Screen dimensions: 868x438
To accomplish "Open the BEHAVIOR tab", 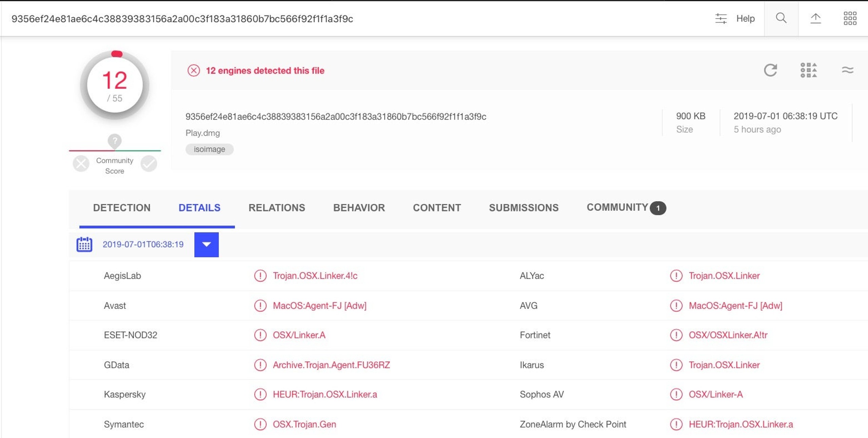I will (x=359, y=208).
